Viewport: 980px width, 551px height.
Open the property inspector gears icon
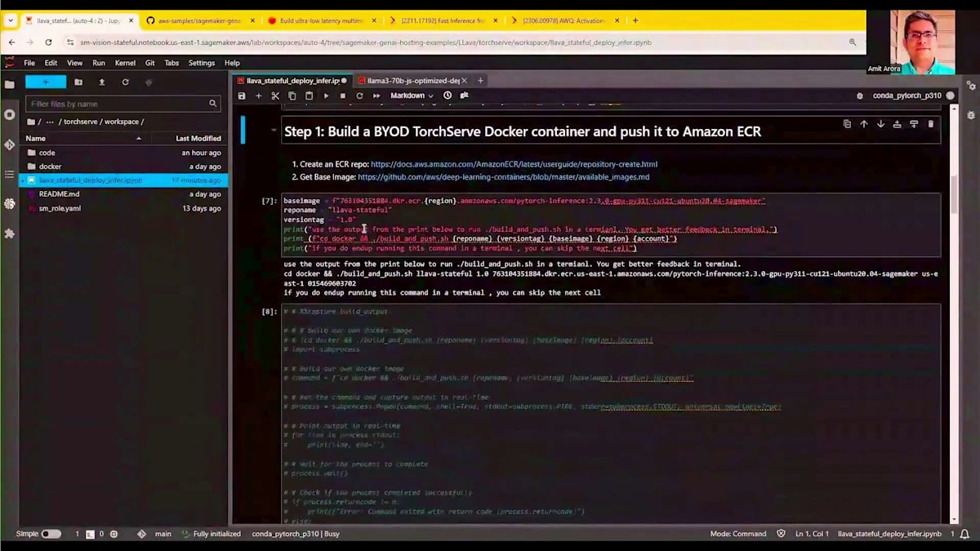[x=971, y=85]
